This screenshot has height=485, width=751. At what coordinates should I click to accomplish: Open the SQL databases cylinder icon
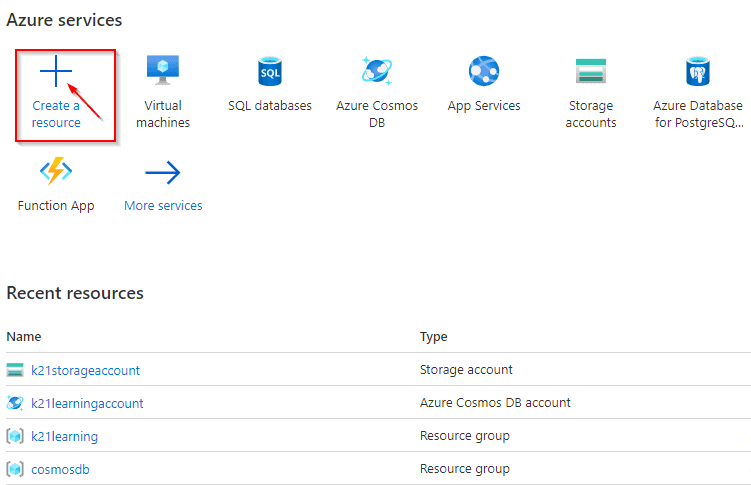[x=270, y=71]
